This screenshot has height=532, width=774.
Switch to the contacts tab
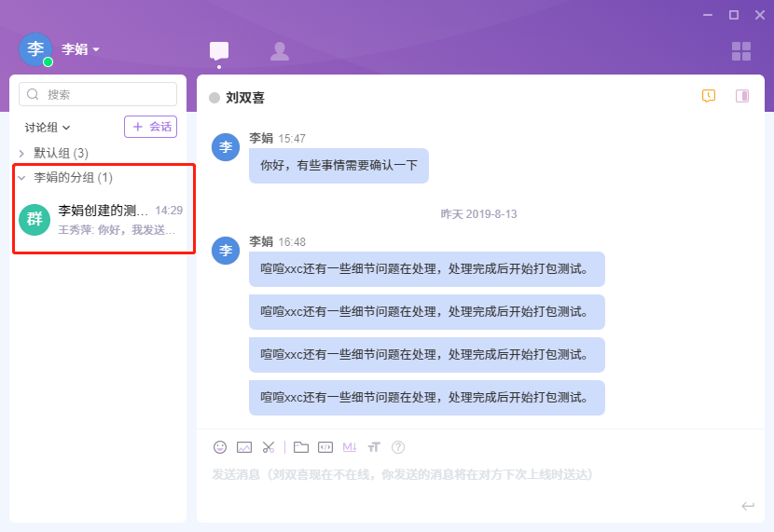tap(279, 51)
